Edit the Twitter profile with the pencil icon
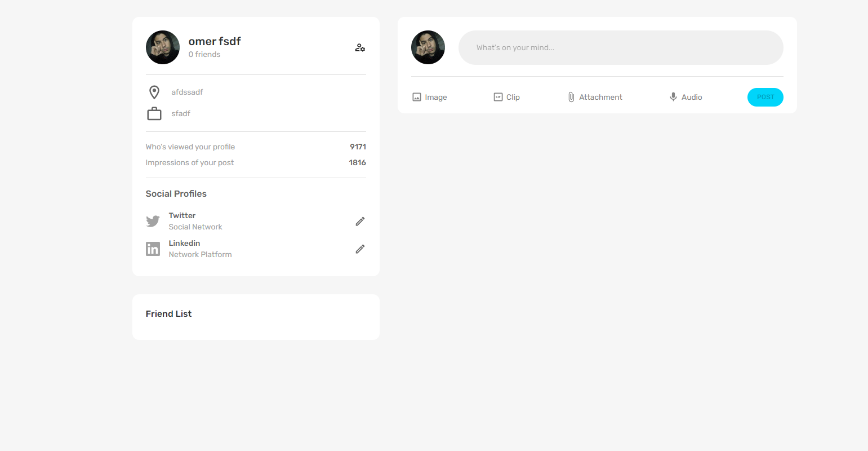This screenshot has width=868, height=451. pos(360,221)
